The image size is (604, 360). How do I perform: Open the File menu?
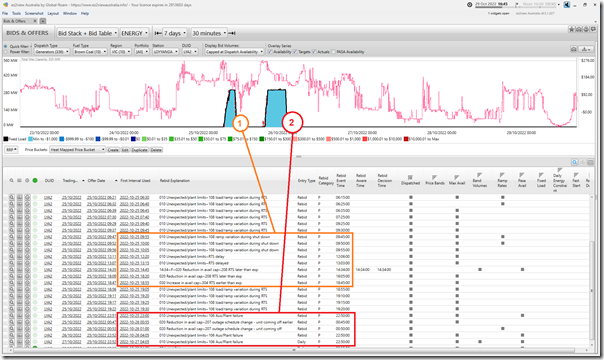coord(5,13)
